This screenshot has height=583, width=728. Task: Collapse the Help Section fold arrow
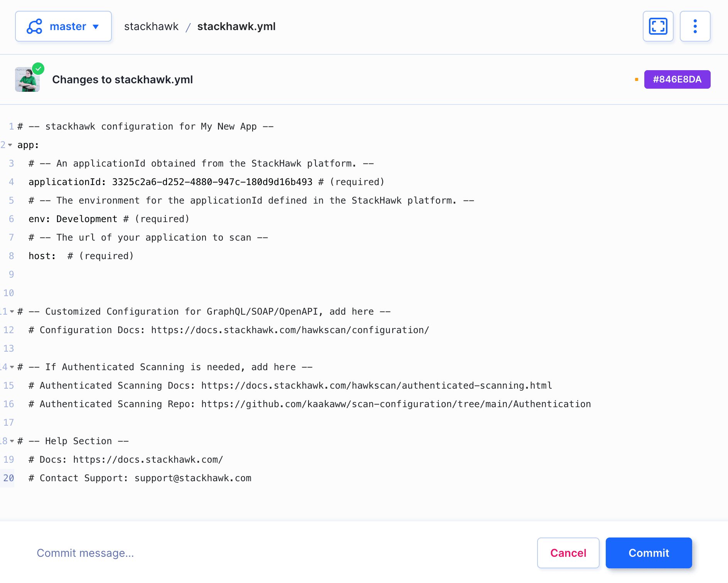pos(12,441)
